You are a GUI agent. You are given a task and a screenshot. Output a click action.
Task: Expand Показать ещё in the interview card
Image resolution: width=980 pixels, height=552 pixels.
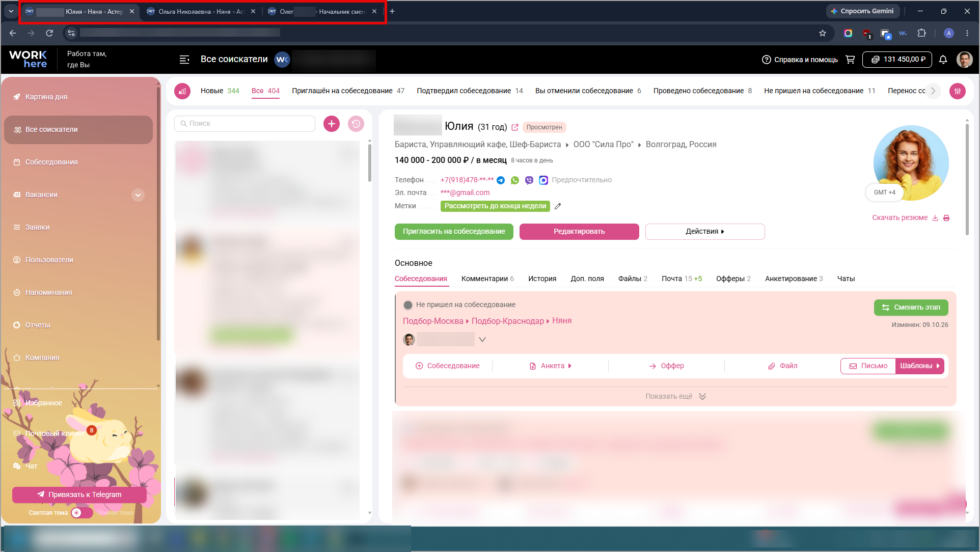(x=675, y=397)
